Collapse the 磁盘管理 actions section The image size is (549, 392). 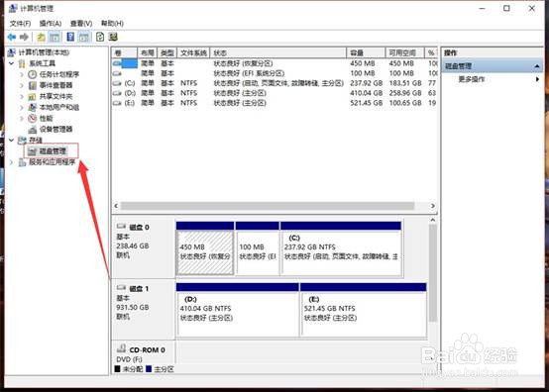537,66
